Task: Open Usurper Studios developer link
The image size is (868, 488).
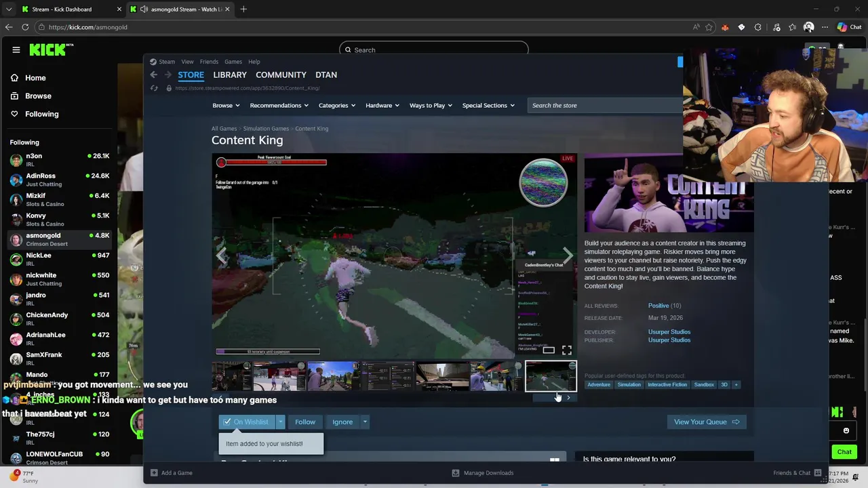Action: [x=669, y=332]
